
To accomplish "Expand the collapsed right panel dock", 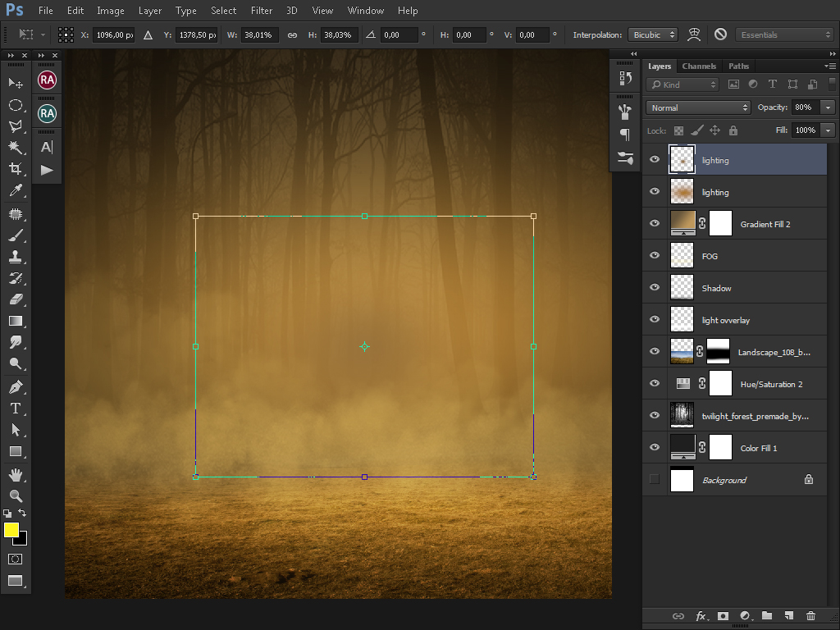I will [x=634, y=53].
